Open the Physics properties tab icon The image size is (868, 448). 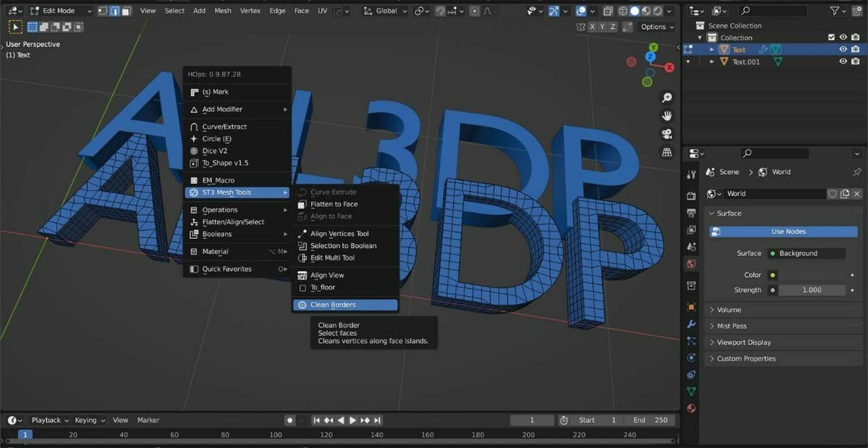[x=692, y=358]
